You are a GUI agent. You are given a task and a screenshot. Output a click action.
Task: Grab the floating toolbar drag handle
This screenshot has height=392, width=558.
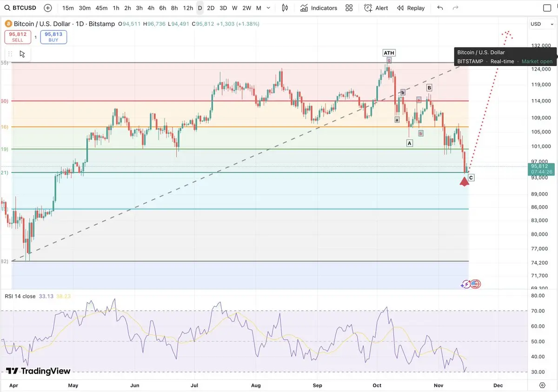pos(10,54)
